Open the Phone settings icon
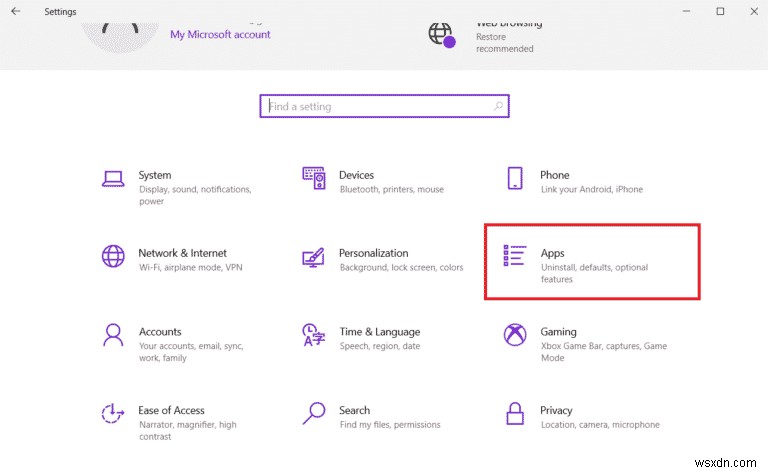 pyautogui.click(x=515, y=179)
